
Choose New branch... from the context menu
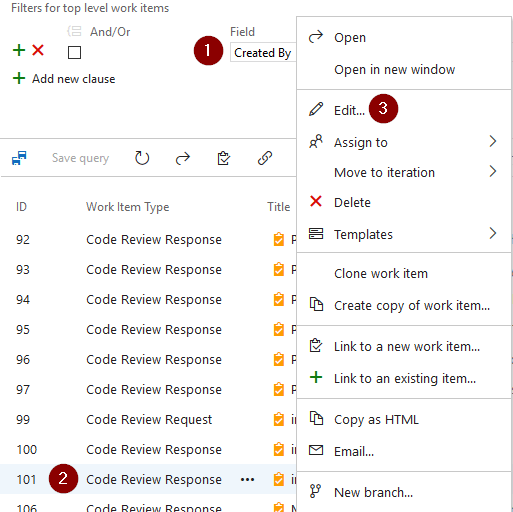click(404, 492)
